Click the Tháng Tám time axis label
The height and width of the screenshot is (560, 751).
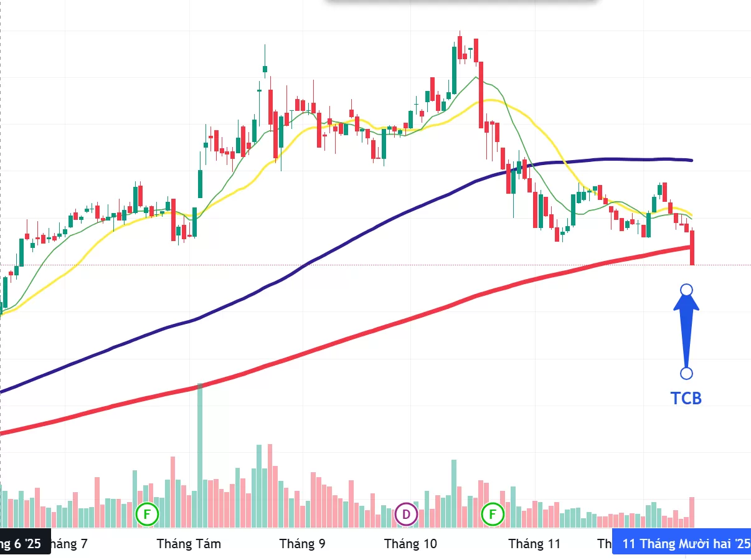point(189,544)
